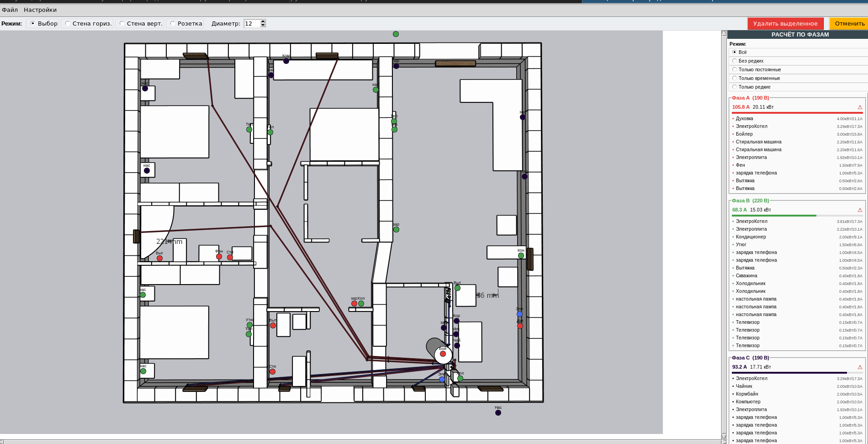The width and height of the screenshot is (868, 444).
Task: Click the Отменить button
Action: [849, 24]
